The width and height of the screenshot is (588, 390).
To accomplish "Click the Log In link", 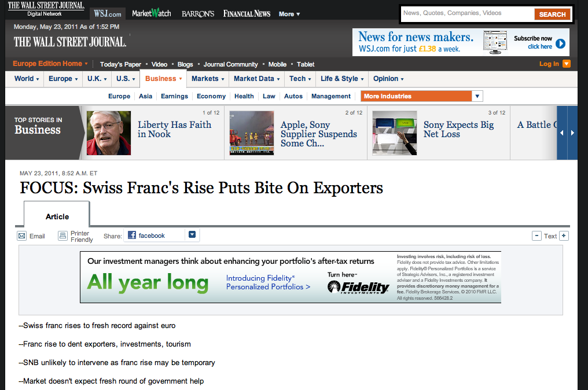I will [x=549, y=64].
